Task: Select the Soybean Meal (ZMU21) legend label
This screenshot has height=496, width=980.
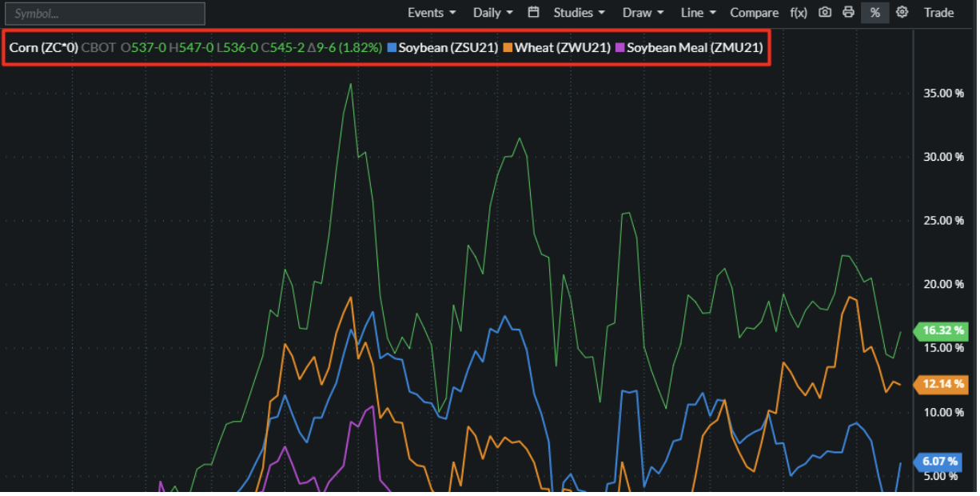Action: tap(695, 48)
